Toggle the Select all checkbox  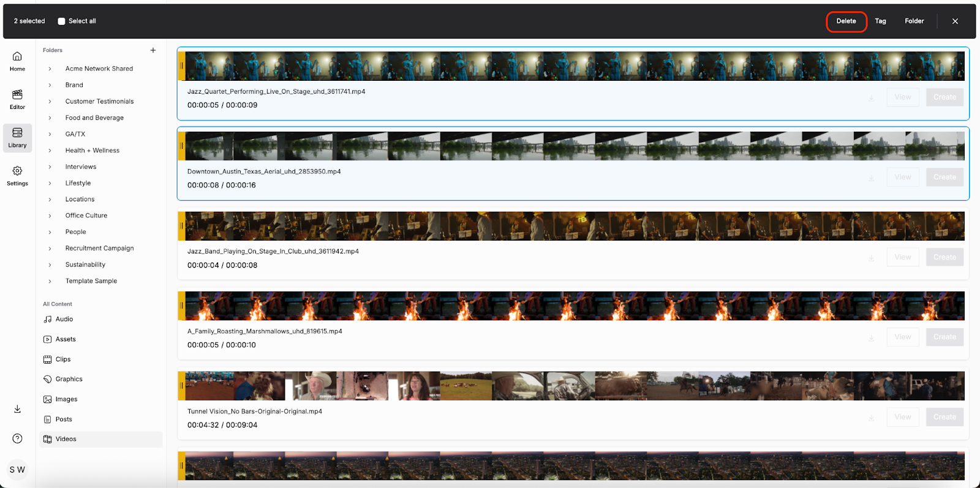(x=61, y=21)
